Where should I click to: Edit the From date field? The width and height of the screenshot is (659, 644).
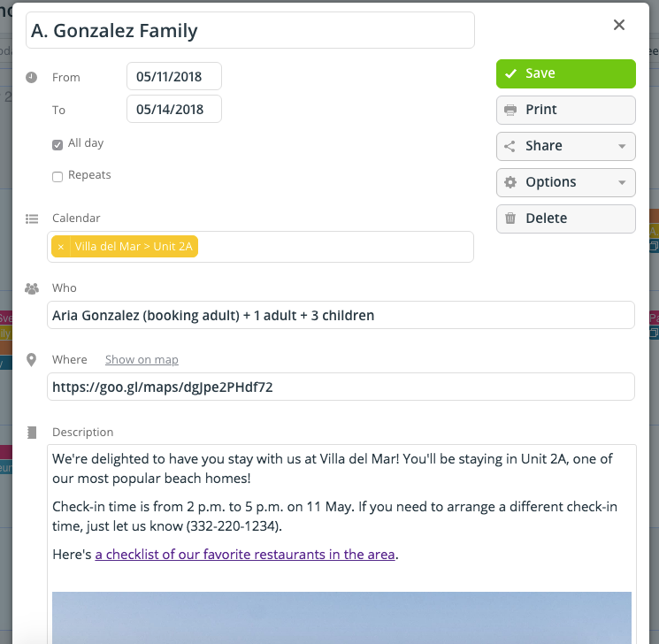[173, 77]
